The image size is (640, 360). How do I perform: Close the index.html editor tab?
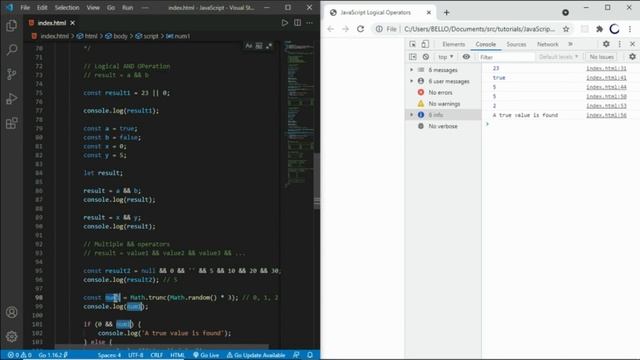pos(73,23)
